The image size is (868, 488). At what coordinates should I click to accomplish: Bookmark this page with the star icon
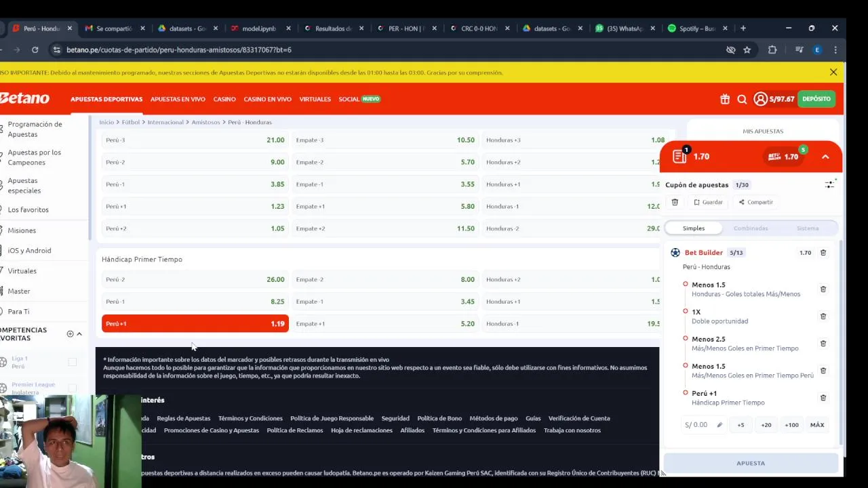coord(747,49)
